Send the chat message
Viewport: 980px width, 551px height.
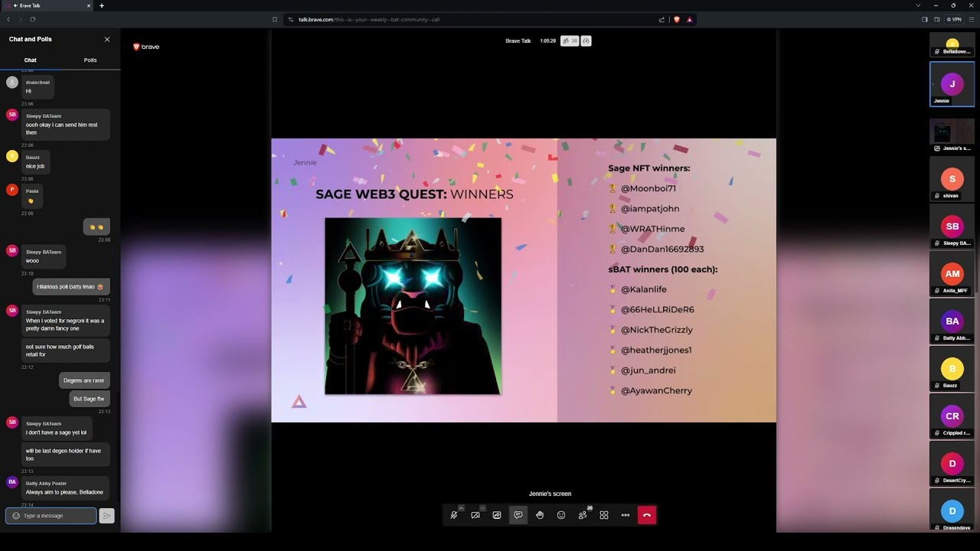tap(107, 516)
